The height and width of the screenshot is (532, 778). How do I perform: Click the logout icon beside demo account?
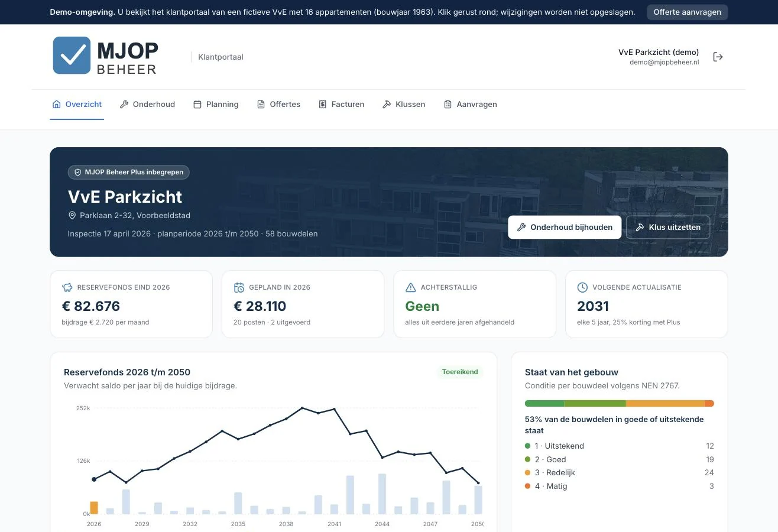point(718,57)
